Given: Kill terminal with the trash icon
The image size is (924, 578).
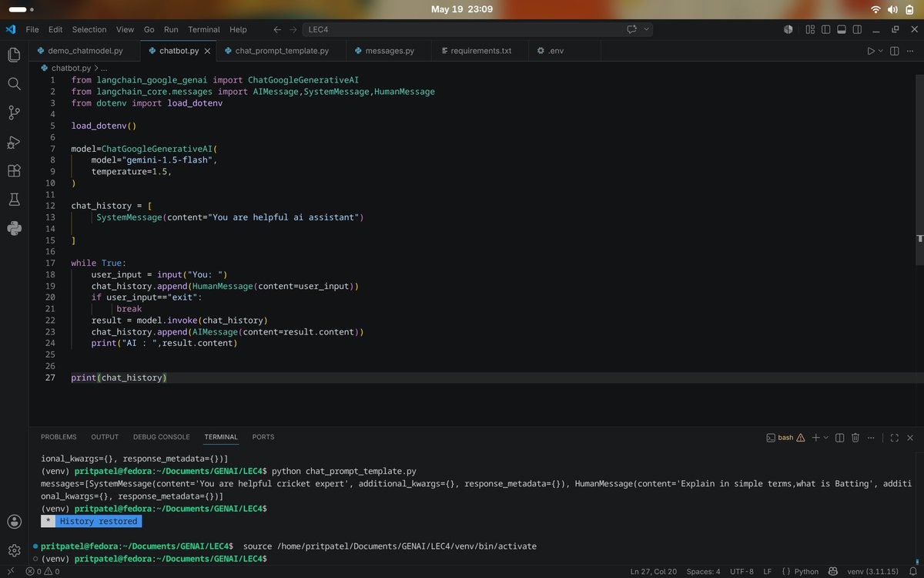Looking at the screenshot, I should pyautogui.click(x=855, y=437).
